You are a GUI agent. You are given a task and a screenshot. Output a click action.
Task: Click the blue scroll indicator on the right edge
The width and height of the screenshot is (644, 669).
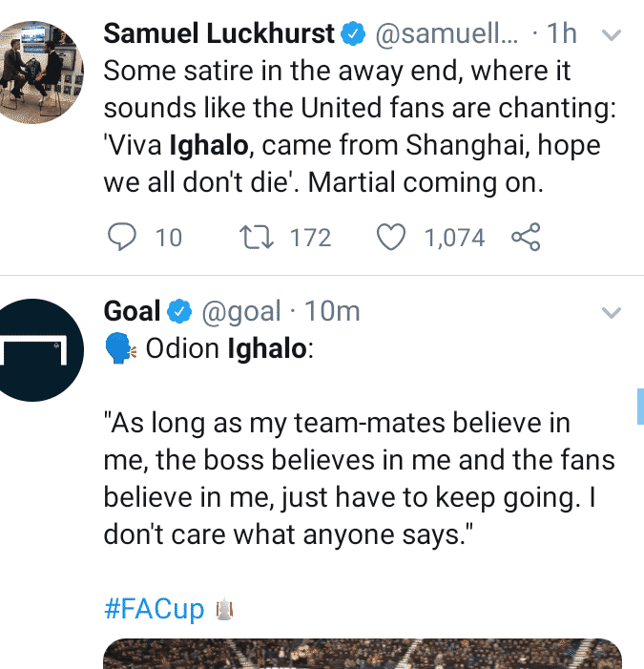(640, 406)
